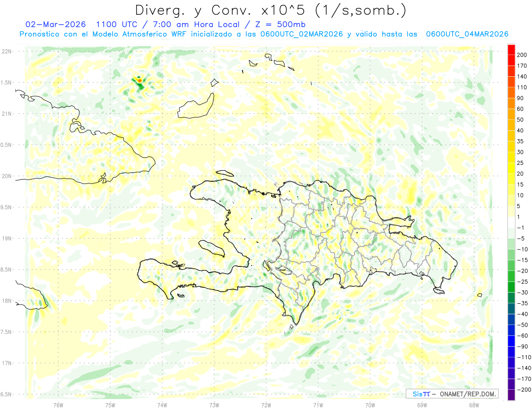This screenshot has height=411, width=532.
Task: Click the colorbar value "-1"
Action: pos(520,228)
